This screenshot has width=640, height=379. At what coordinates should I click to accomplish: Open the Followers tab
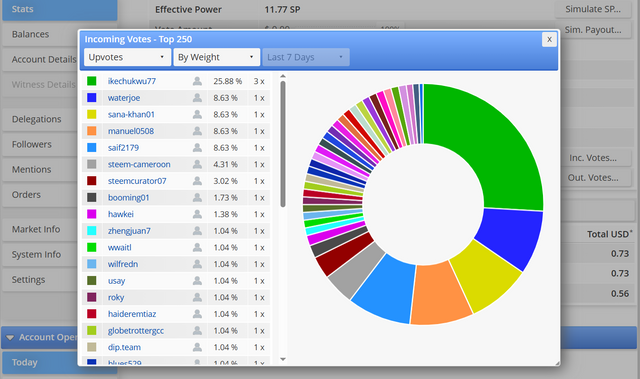[x=40, y=144]
